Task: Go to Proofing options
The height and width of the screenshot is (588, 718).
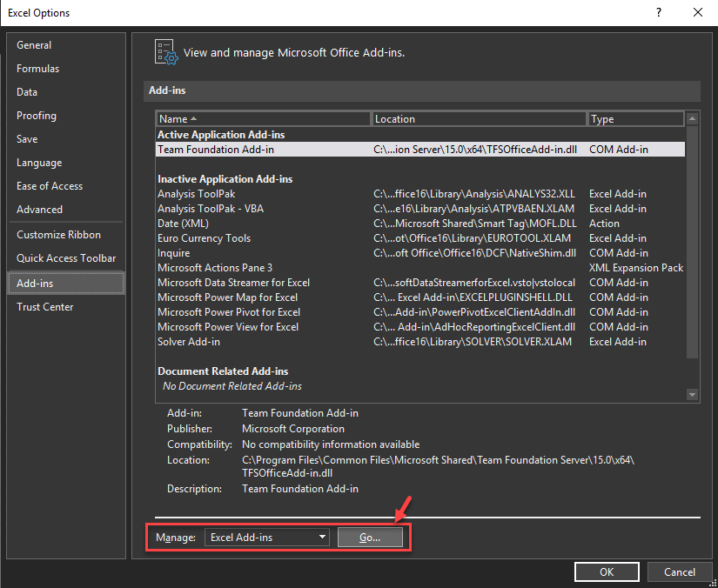Action: click(x=66, y=116)
